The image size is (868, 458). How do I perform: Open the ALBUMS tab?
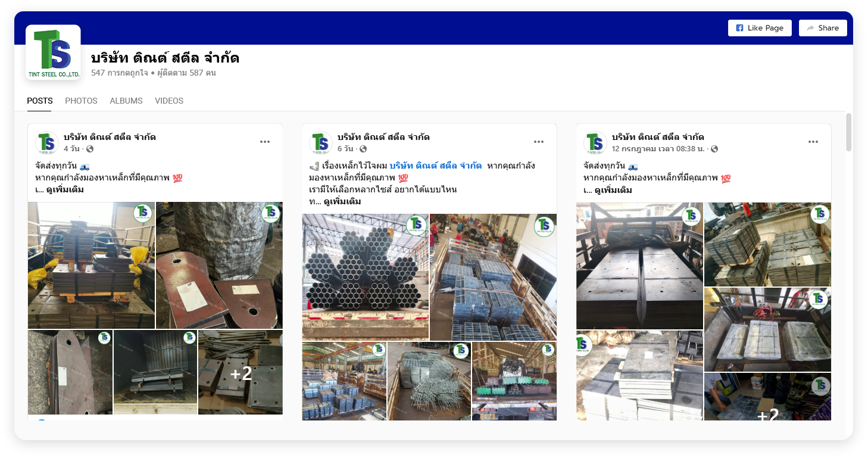tap(126, 101)
